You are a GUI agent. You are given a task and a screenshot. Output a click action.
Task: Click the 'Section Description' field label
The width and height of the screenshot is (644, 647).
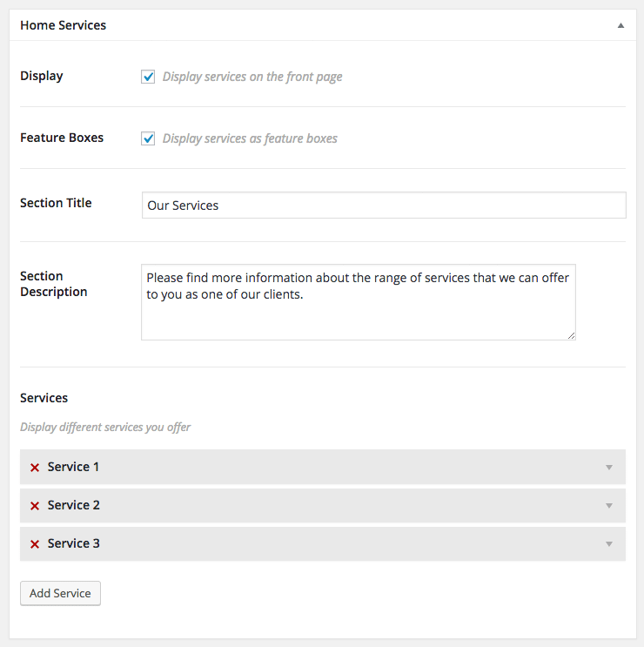(x=54, y=284)
